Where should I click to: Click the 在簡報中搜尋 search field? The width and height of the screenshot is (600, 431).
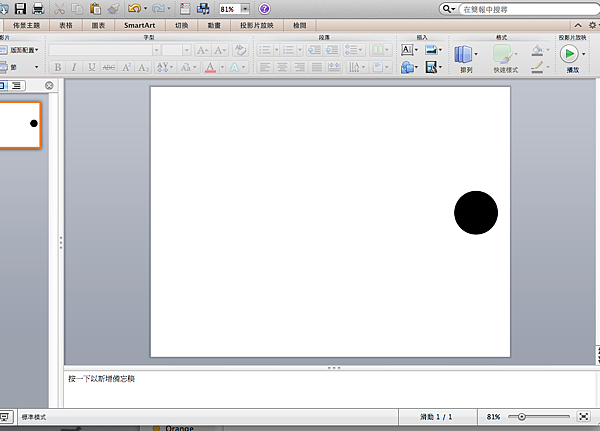tap(530, 9)
